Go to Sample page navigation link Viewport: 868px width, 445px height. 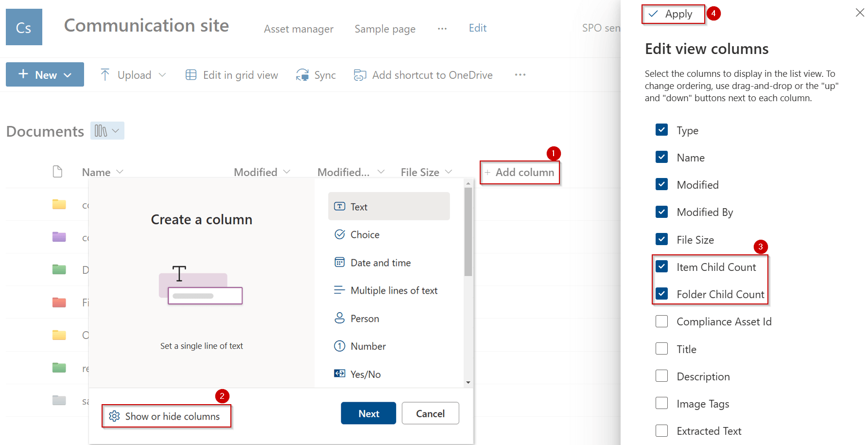[x=384, y=29]
